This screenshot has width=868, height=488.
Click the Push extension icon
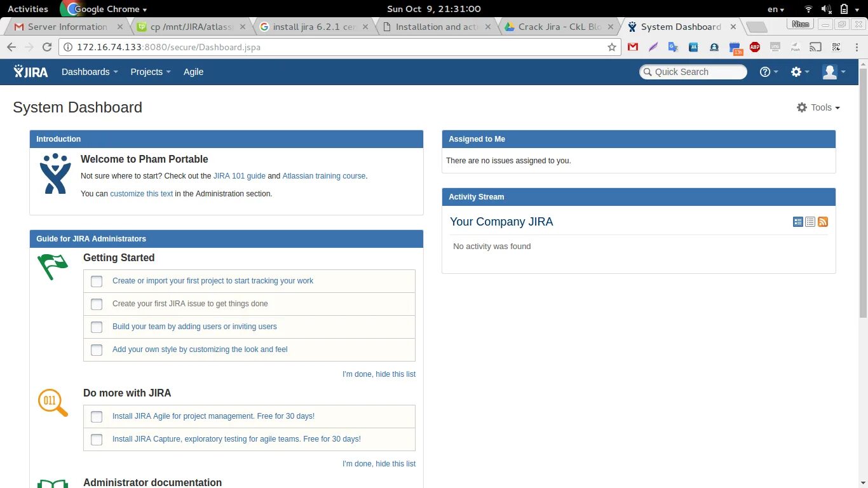[795, 47]
